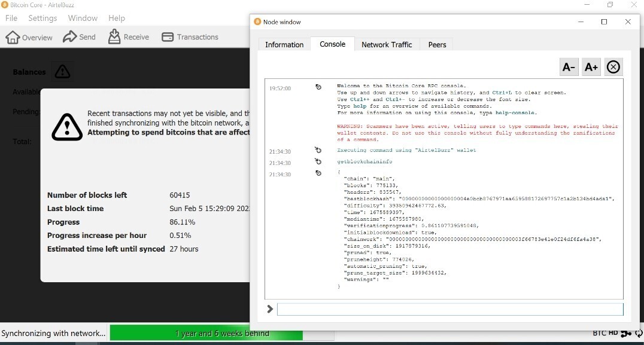The height and width of the screenshot is (345, 644).
Task: Click the '"initialblockdownload": true' output line
Action: 390,233
